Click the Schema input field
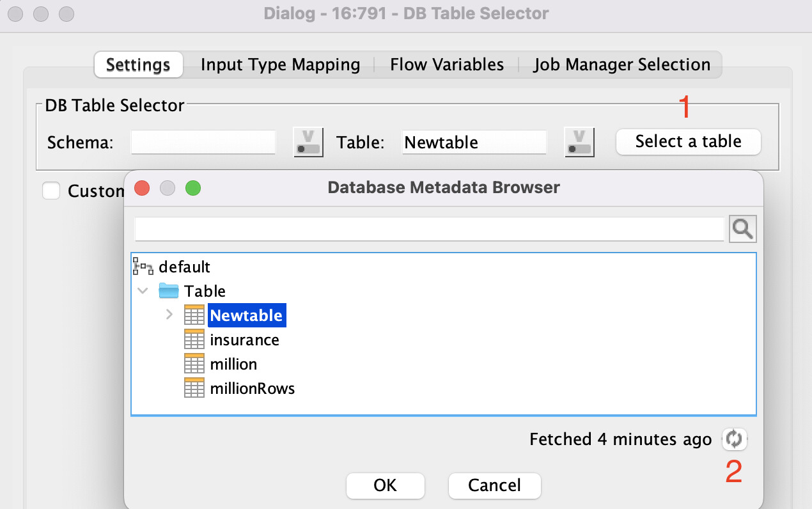Viewport: 812px width, 509px height. 203,142
